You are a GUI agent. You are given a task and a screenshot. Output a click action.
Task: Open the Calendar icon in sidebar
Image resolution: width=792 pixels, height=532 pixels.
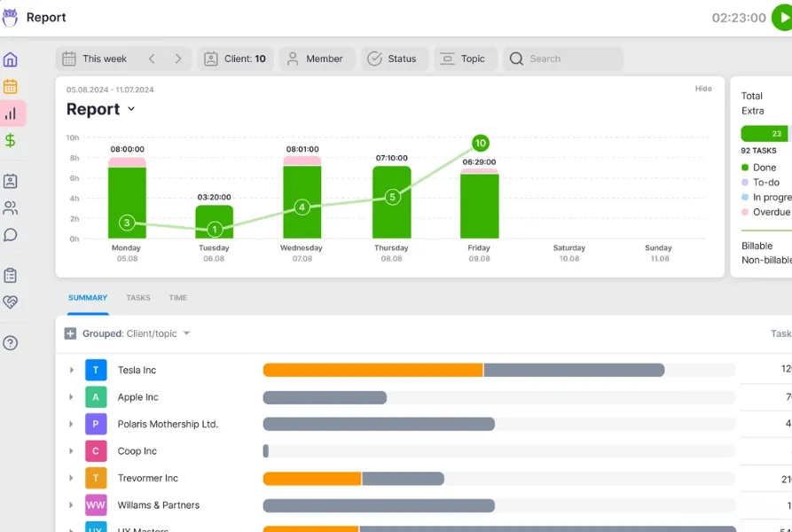click(x=10, y=87)
